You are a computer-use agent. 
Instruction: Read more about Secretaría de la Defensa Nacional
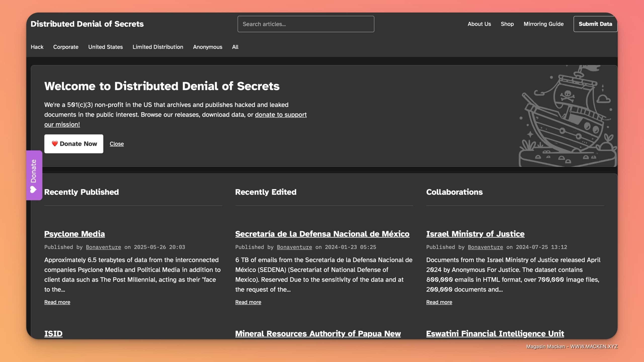pyautogui.click(x=248, y=302)
